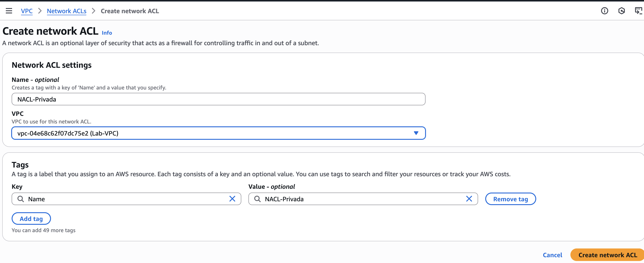Click the orange Create network ACL button
Image resolution: width=644 pixels, height=263 pixels.
[x=608, y=255]
